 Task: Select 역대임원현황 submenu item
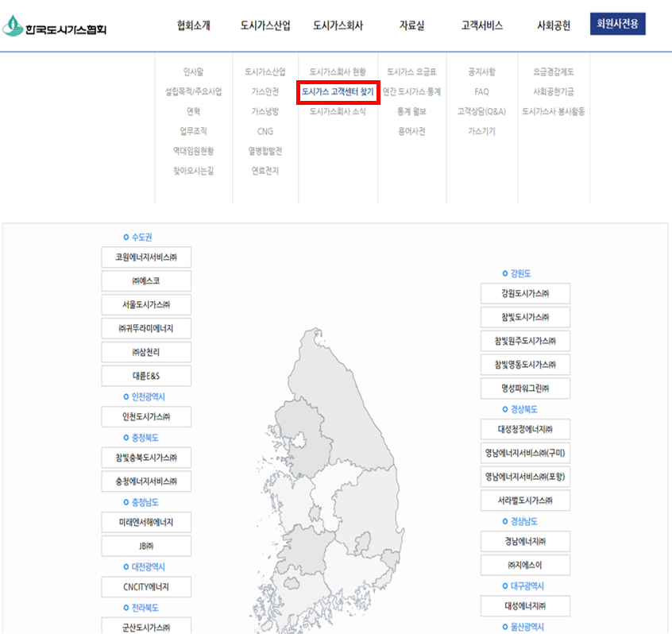[x=194, y=150]
